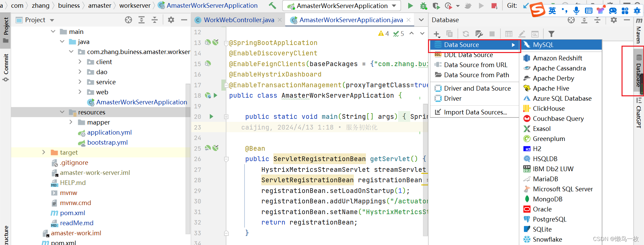Run AmasterWorkServerApplication with green play button

coord(410,5)
